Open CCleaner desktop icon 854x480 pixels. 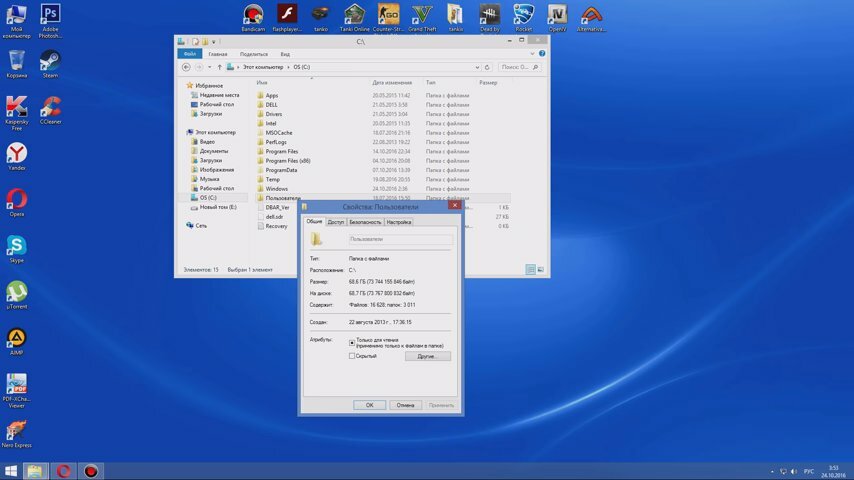pyautogui.click(x=50, y=110)
